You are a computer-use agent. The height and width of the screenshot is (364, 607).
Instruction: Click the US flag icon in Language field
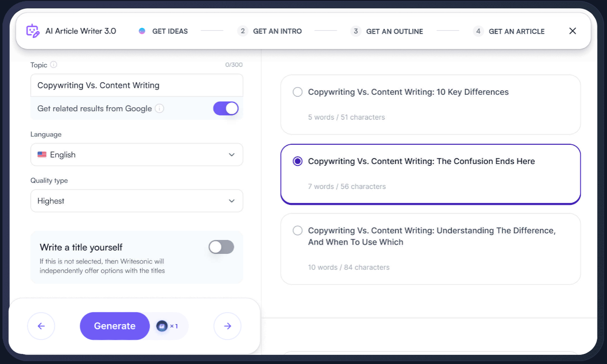click(x=42, y=155)
